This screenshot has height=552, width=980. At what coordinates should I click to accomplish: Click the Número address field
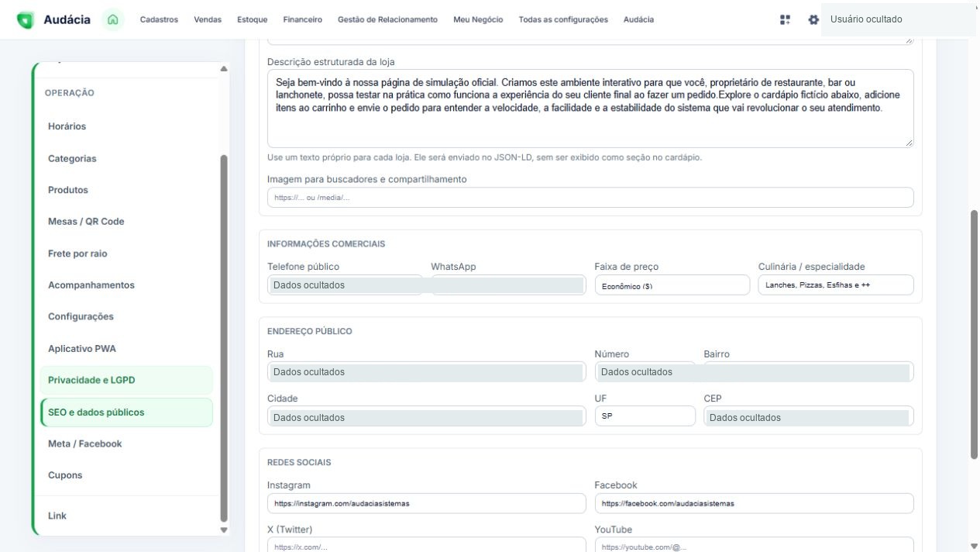pyautogui.click(x=645, y=372)
